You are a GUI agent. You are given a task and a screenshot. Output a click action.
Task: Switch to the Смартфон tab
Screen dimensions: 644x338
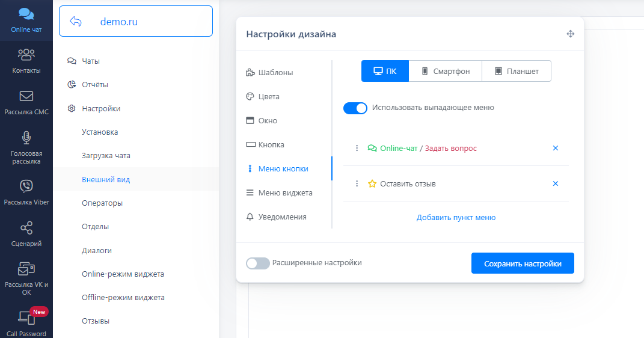[445, 71]
